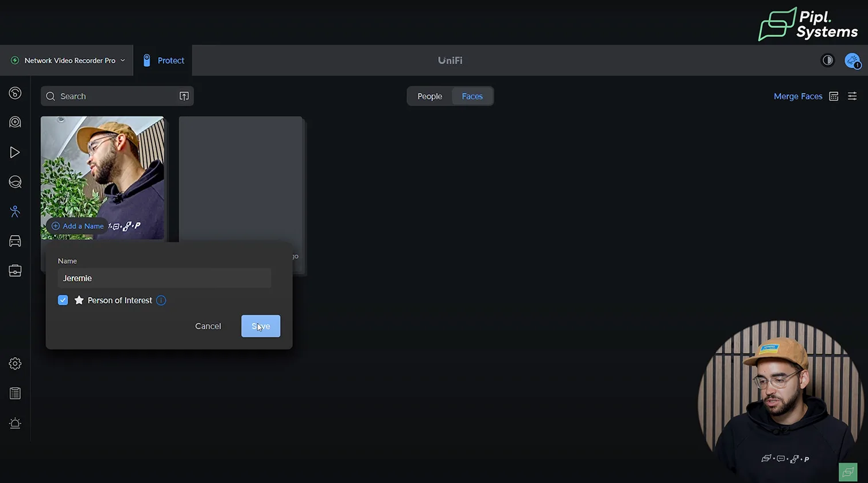Viewport: 868px width, 483px height.
Task: Open the dashboard icon in left sidebar
Action: pos(15,93)
